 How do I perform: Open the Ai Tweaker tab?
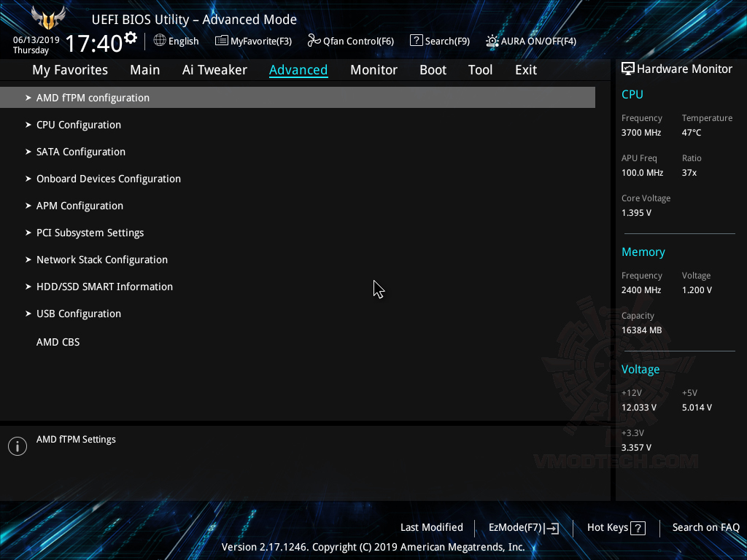tap(214, 70)
